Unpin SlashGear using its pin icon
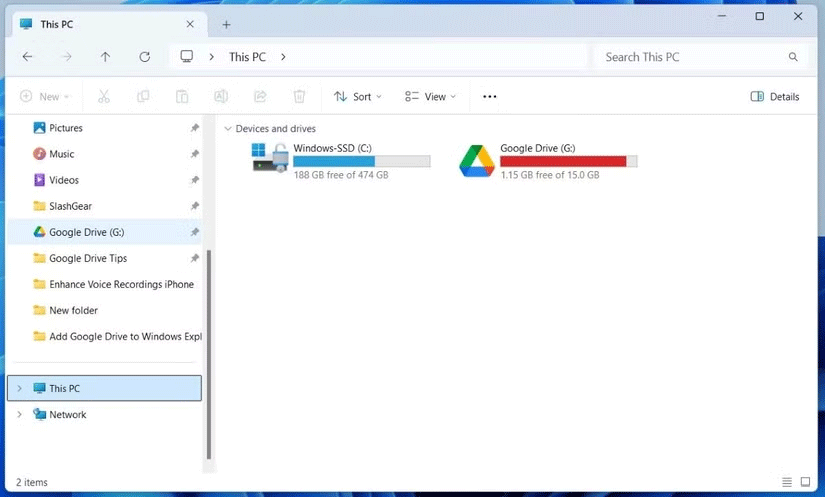Viewport: 825px width, 497px height. 195,206
